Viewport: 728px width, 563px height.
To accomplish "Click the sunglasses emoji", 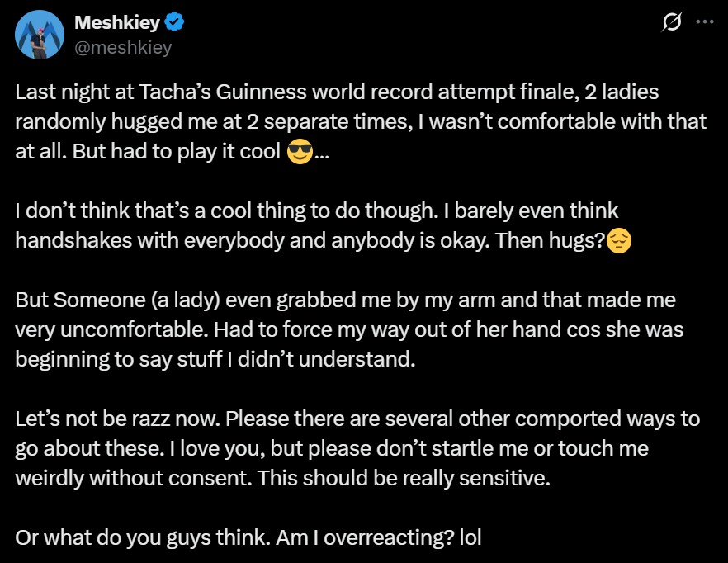I will pyautogui.click(x=300, y=152).
